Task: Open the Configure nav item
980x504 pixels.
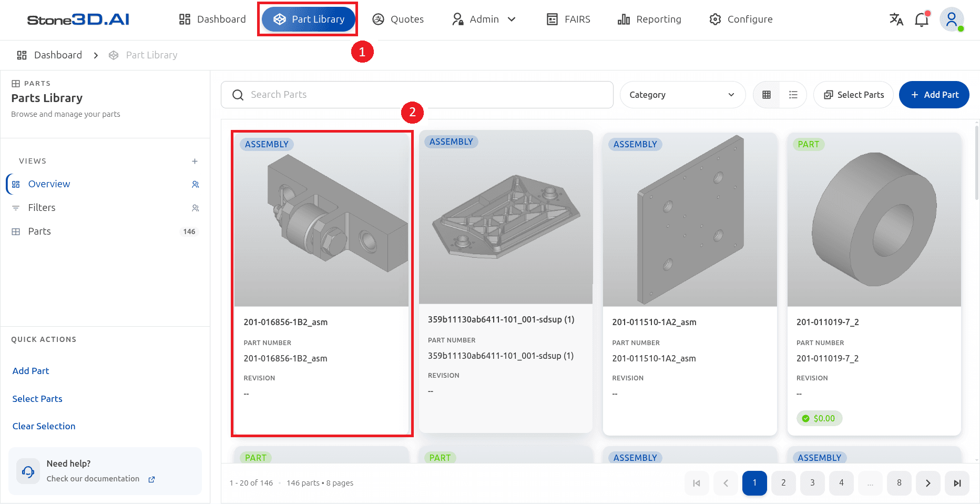Action: click(x=741, y=19)
